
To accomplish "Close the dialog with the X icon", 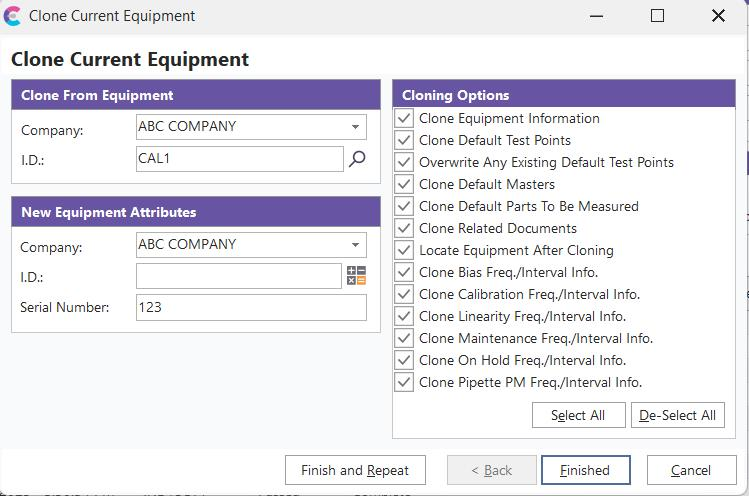I will tap(718, 16).
